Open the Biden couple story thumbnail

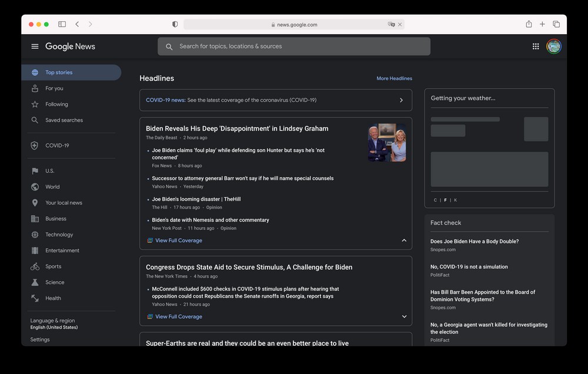pos(387,142)
